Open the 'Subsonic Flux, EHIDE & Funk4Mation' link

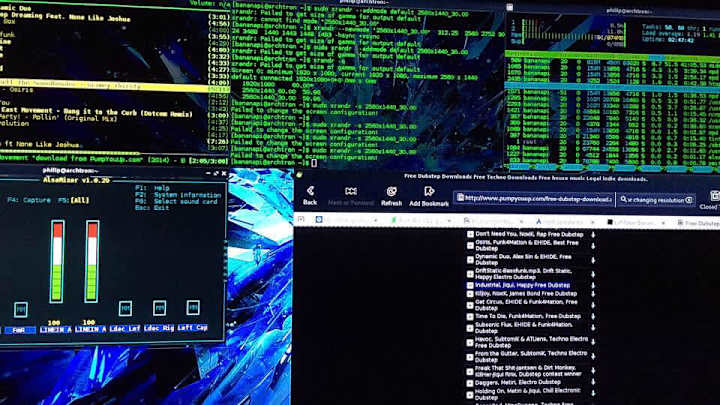[x=524, y=328]
